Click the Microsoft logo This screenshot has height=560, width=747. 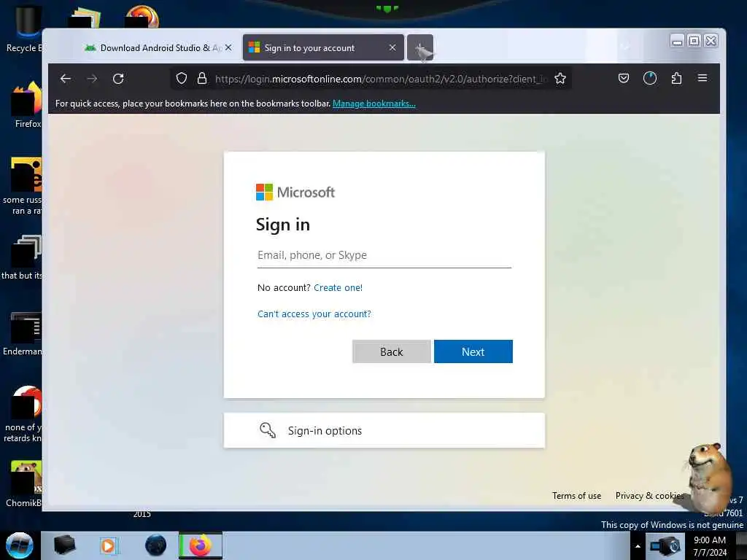click(295, 192)
